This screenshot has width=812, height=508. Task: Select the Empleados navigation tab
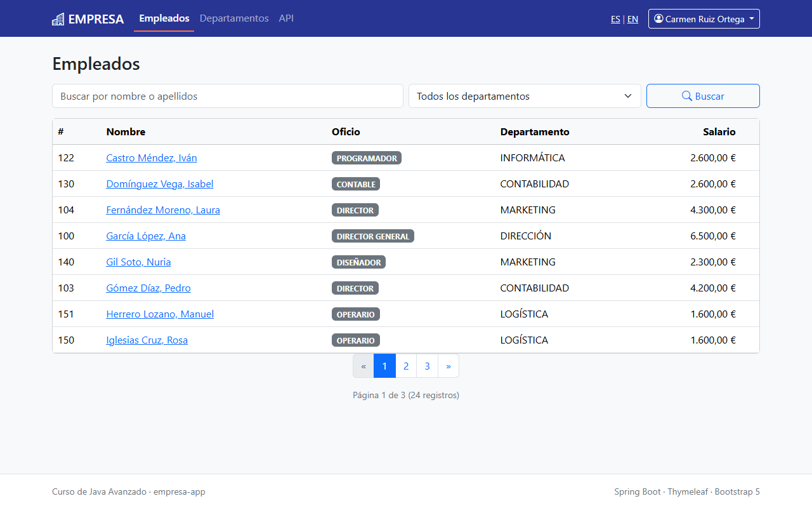coord(164,18)
